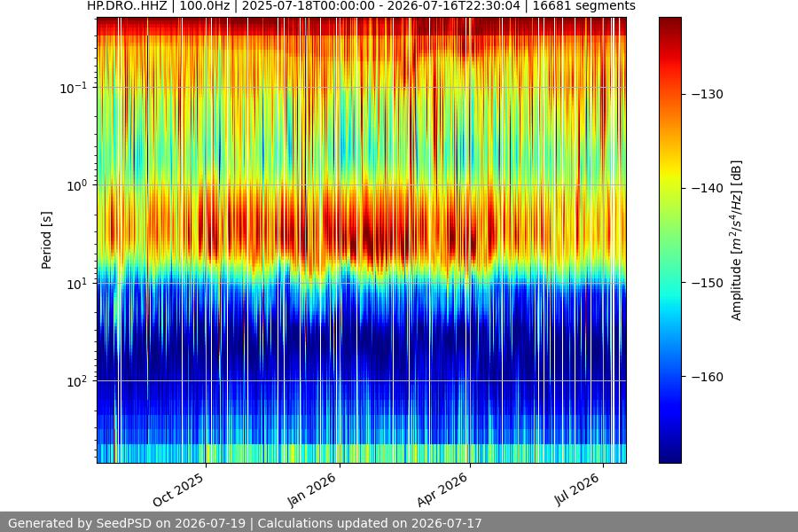Click the −140 colorbar tick label
Screen dimensions: 798x532
pos(708,188)
